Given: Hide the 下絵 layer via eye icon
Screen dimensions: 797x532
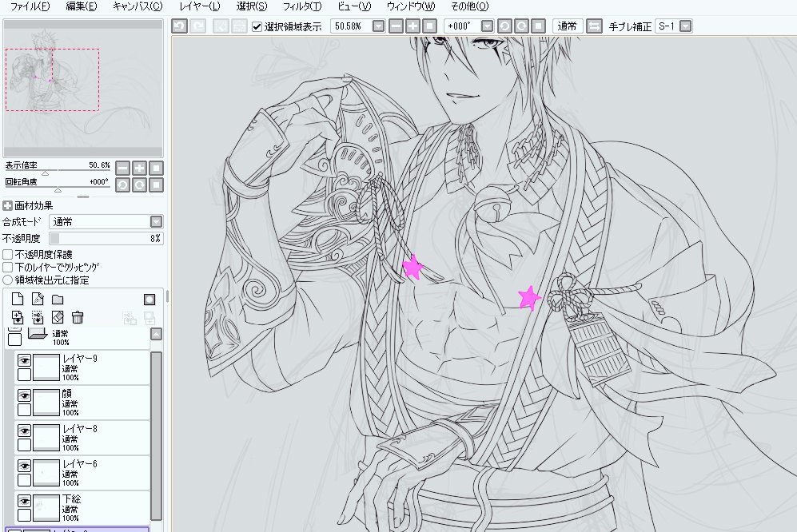Looking at the screenshot, I should tap(24, 501).
